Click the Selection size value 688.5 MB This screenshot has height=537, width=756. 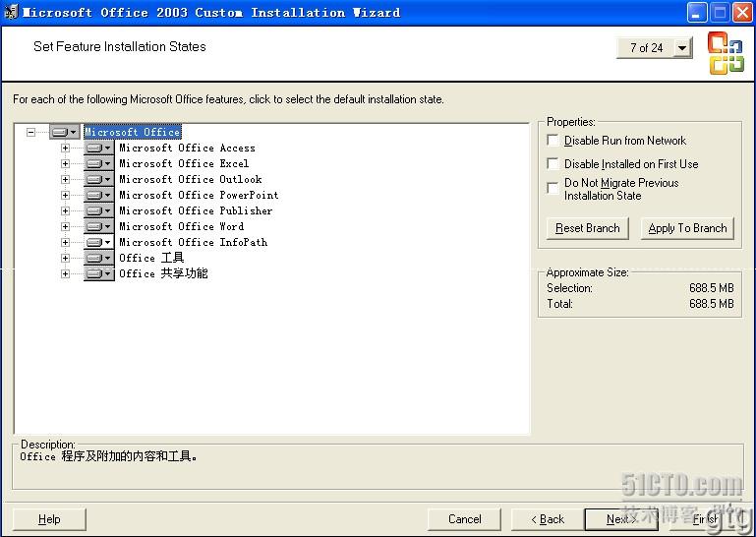[x=711, y=288]
